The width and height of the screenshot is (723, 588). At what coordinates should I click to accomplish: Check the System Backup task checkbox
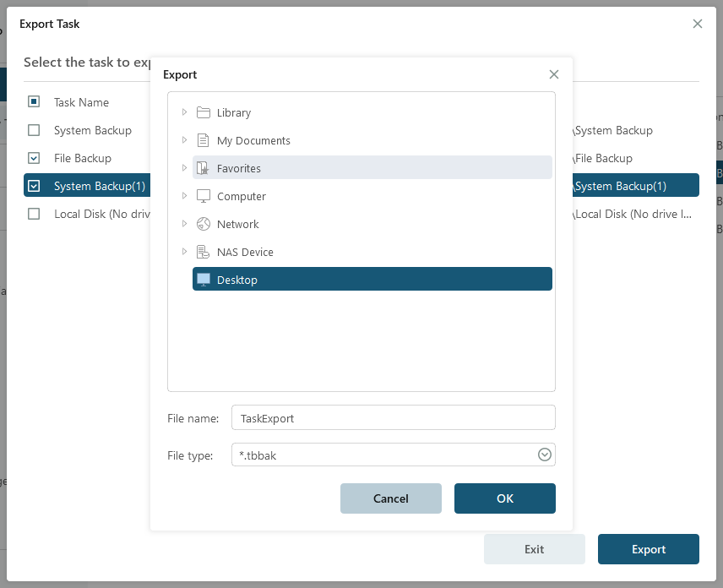pos(34,130)
